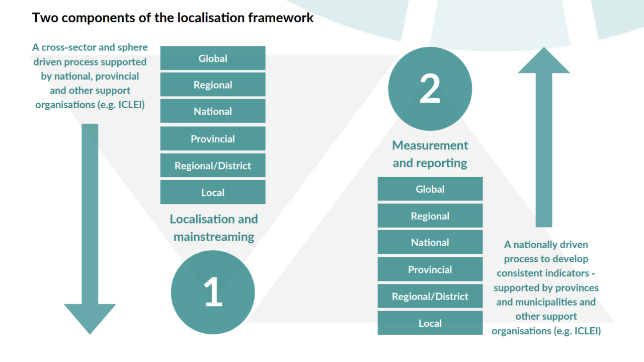Click the Regional box under component 2
Screen dimensions: 644x362
[x=430, y=215]
